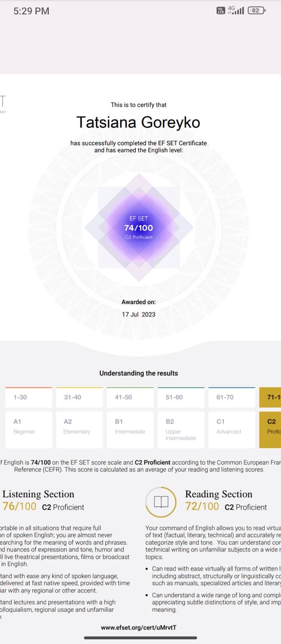Tap the highlighted gold 71-100 score box
Image resolution: width=281 pixels, height=644 pixels.
[270, 397]
